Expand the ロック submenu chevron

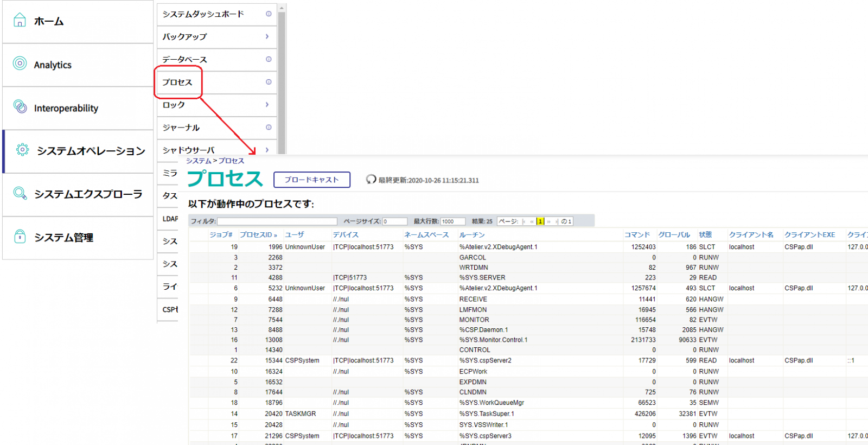[x=267, y=104]
